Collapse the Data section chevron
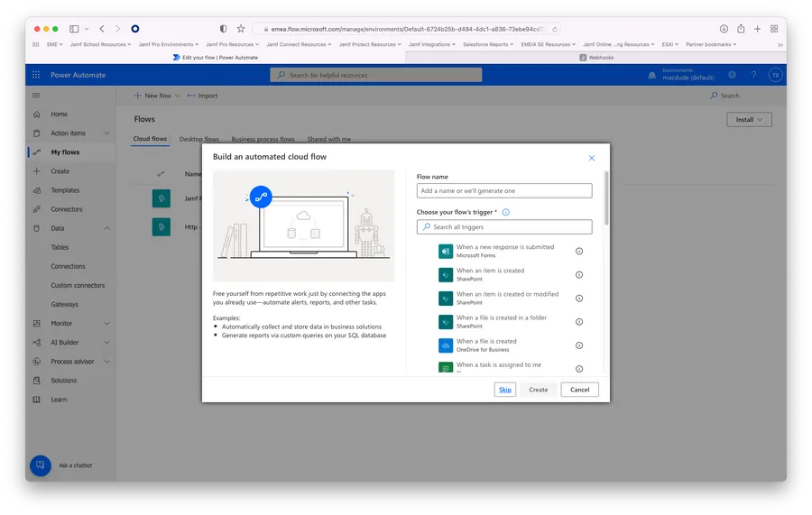 pyautogui.click(x=106, y=228)
